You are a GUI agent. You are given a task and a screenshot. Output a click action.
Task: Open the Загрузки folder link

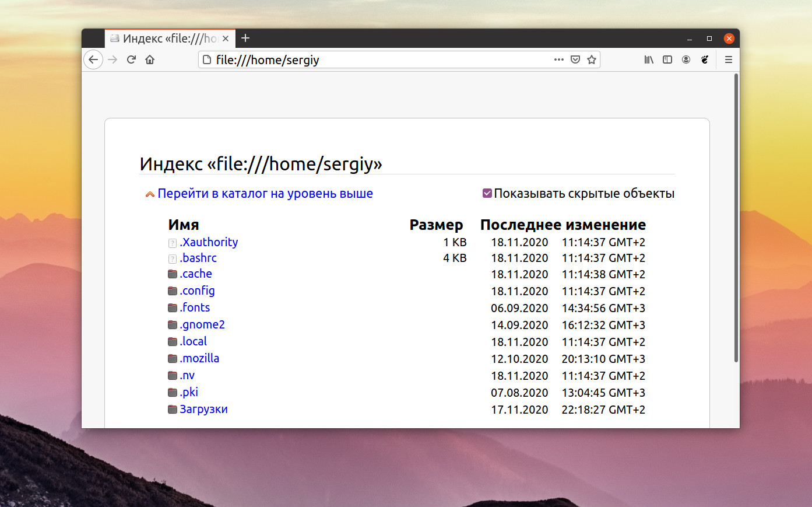(x=203, y=409)
